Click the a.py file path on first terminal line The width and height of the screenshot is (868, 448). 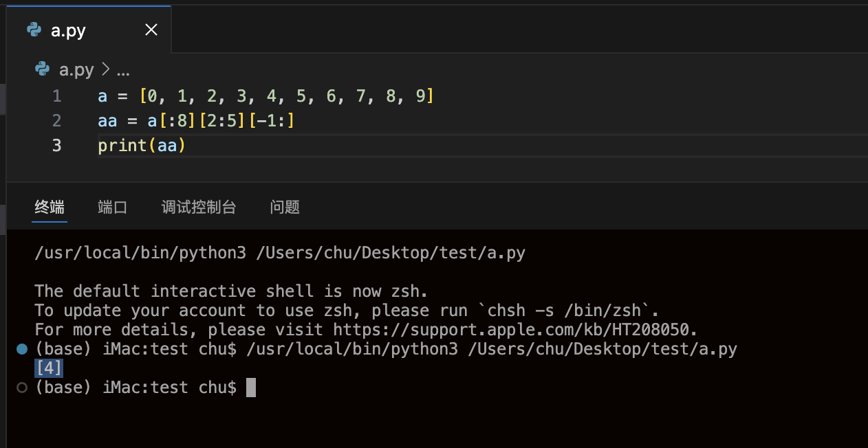[390, 253]
